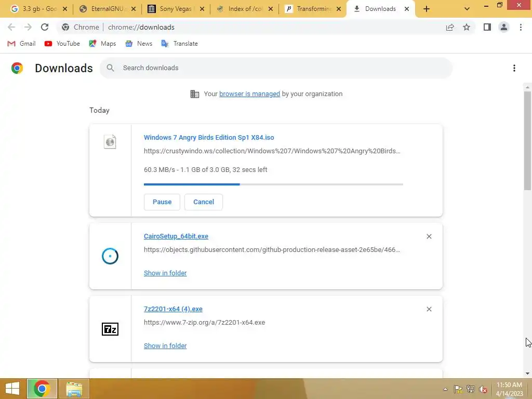Viewport: 532px width, 399px height.
Task: Show 7z2201-x64 (4).exe in folder
Action: (x=165, y=345)
